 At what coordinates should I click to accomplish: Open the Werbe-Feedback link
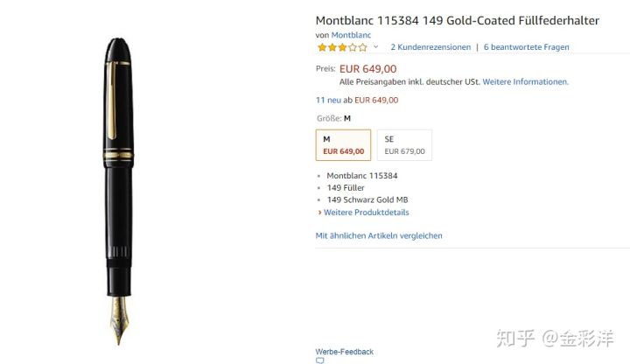[344, 352]
